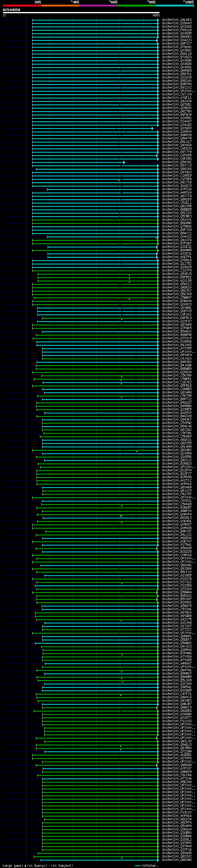Click hit label UniRef100_Q7DM14
Screen dimensions: 197x868
(177, 260)
